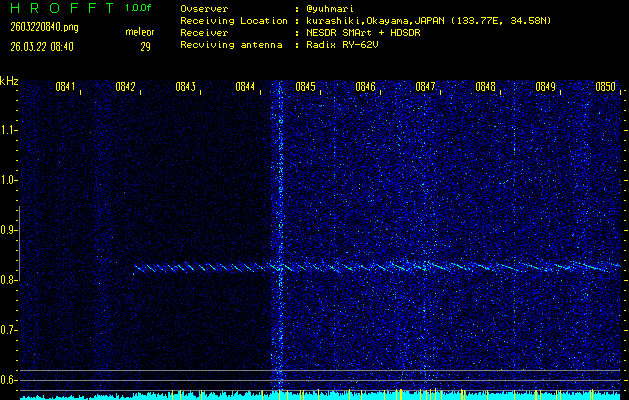Screen dimensions: 629x400
Task: Click the 0.7 kHz axis label
Action: coord(7,330)
